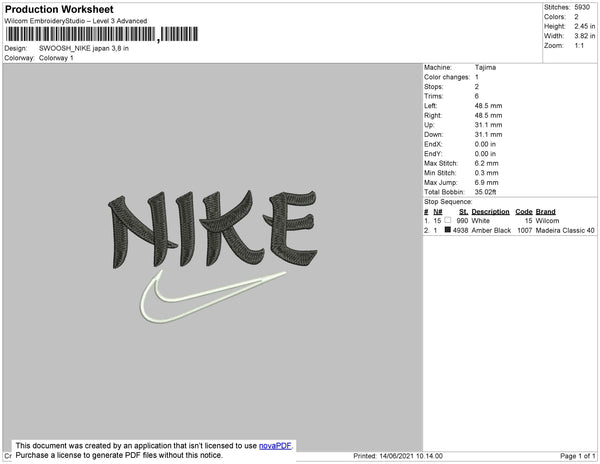
Task: Select design name 'SWOOSH_NIKE japan 3,8 in'
Action: [84, 48]
